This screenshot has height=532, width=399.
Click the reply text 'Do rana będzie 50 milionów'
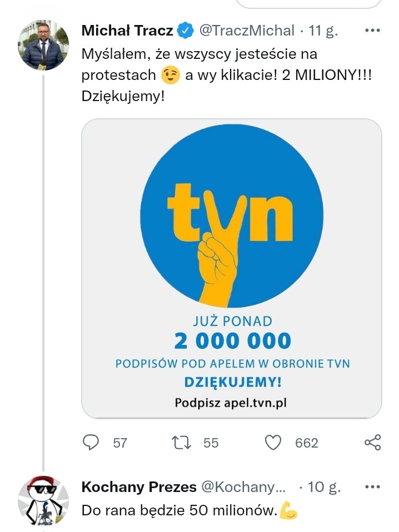click(179, 510)
